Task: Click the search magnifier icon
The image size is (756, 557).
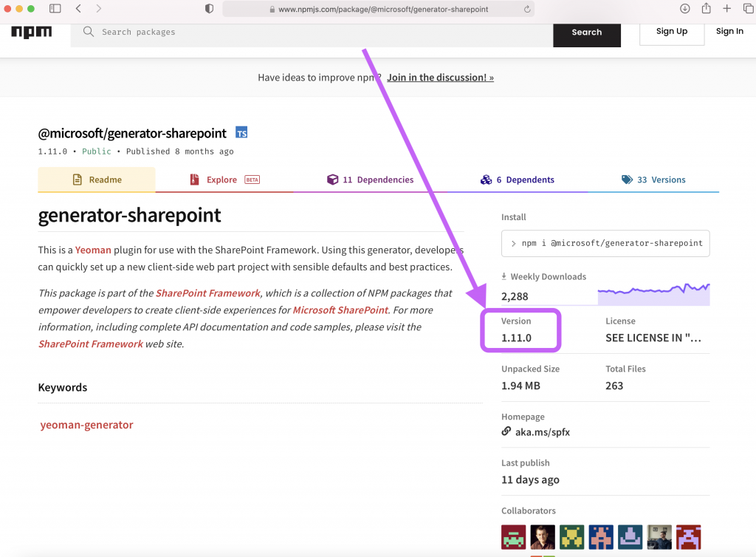Action: (x=89, y=32)
